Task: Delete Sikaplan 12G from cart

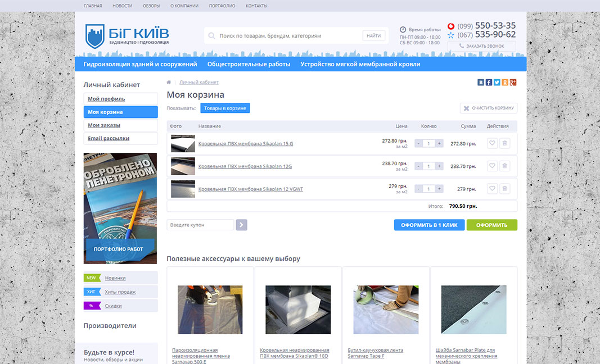Action: [505, 166]
